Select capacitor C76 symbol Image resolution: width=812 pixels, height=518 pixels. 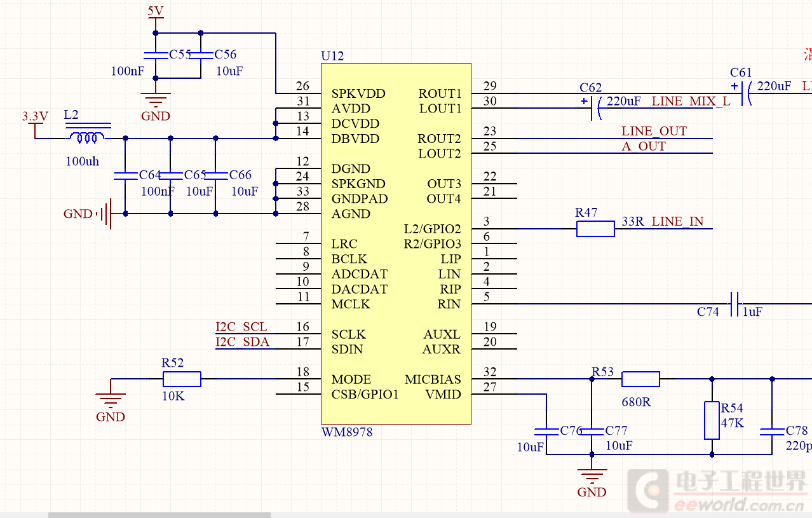[x=546, y=432]
